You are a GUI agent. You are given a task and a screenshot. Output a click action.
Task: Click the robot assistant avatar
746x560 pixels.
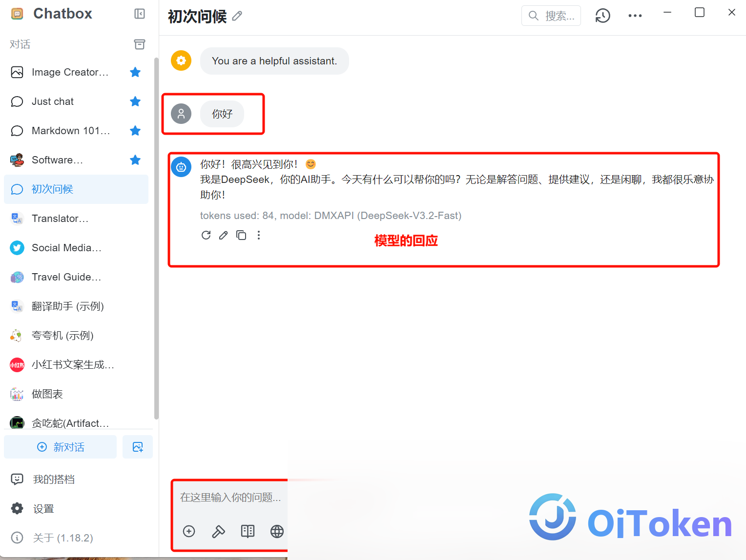coord(181,167)
